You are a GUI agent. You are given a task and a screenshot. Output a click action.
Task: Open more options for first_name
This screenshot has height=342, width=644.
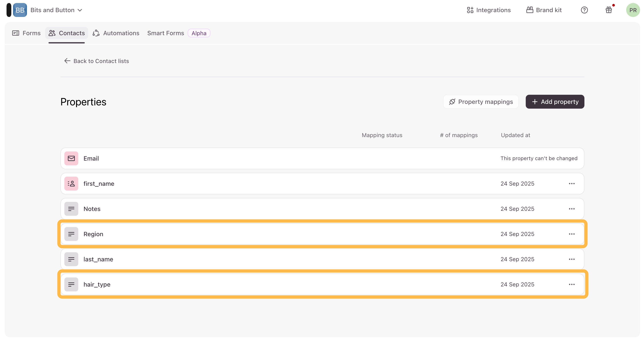tap(572, 184)
